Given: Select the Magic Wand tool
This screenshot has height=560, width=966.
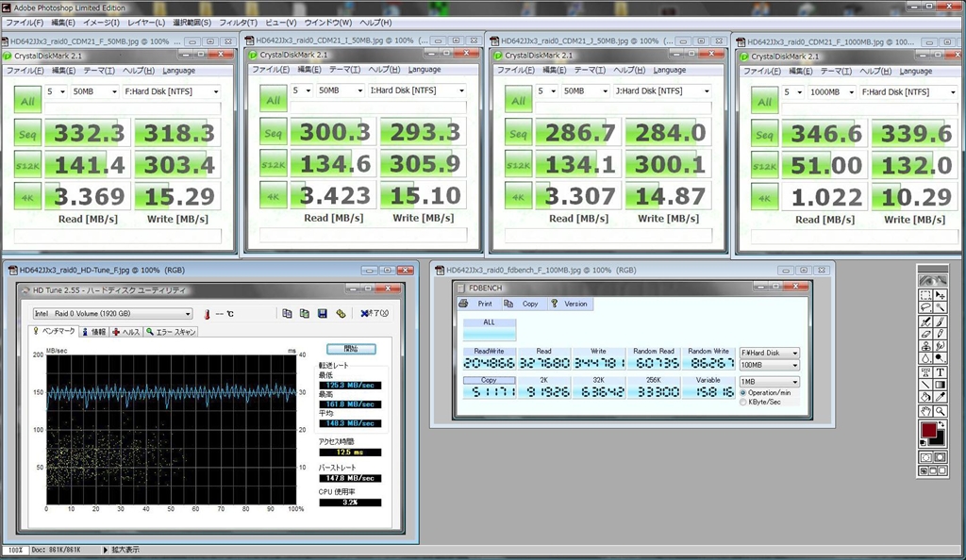Looking at the screenshot, I should tap(941, 308).
